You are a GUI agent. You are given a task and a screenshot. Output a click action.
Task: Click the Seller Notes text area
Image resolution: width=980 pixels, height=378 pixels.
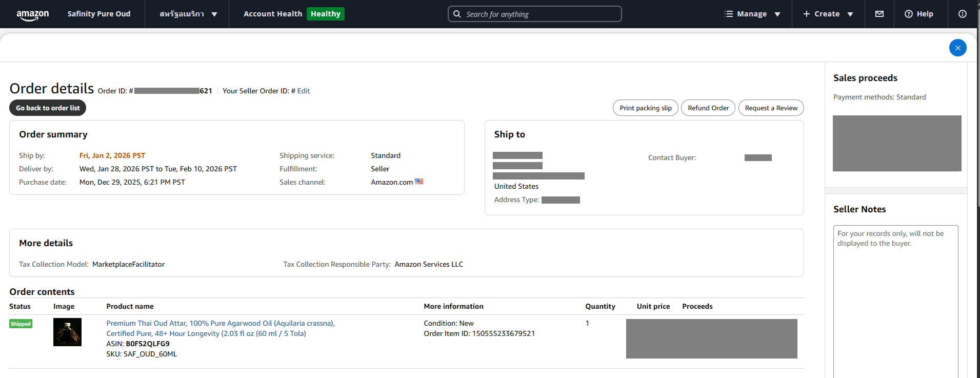pos(895,303)
